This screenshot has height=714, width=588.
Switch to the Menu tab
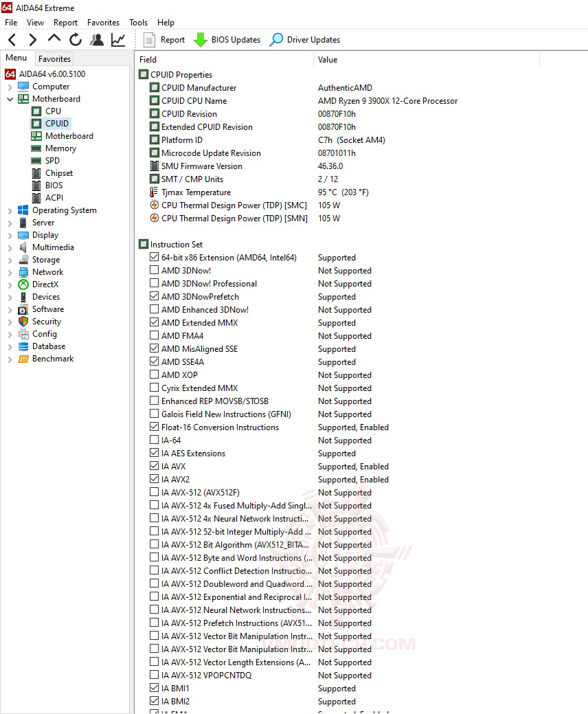tap(16, 58)
